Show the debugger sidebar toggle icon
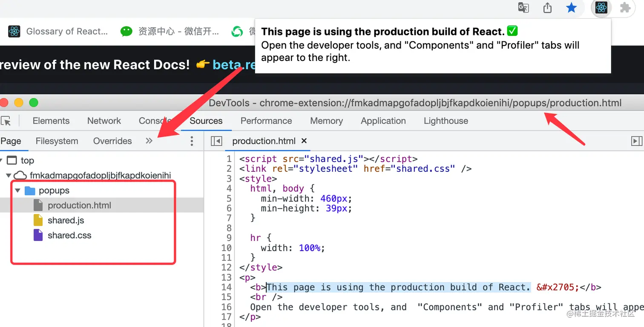 637,141
